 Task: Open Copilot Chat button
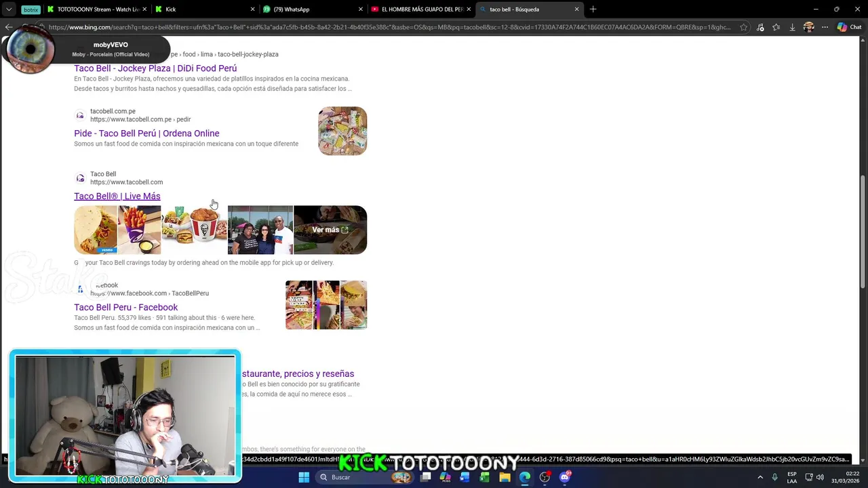849,27
